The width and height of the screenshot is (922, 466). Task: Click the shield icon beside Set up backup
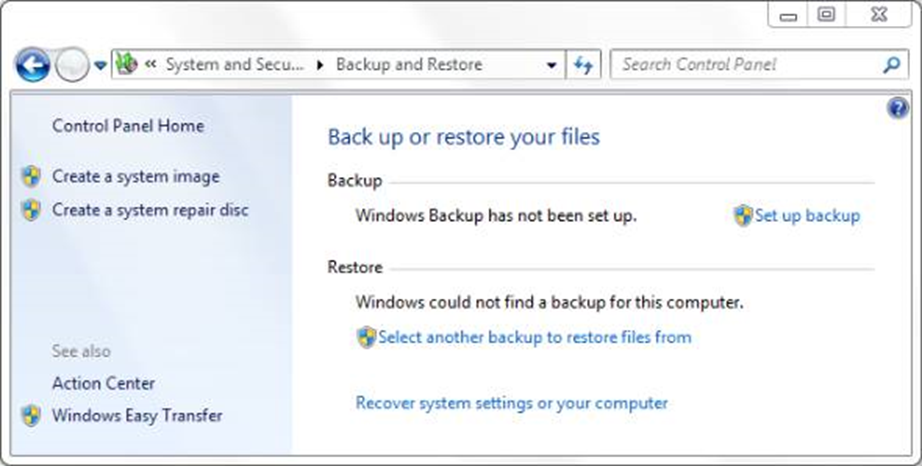point(743,215)
